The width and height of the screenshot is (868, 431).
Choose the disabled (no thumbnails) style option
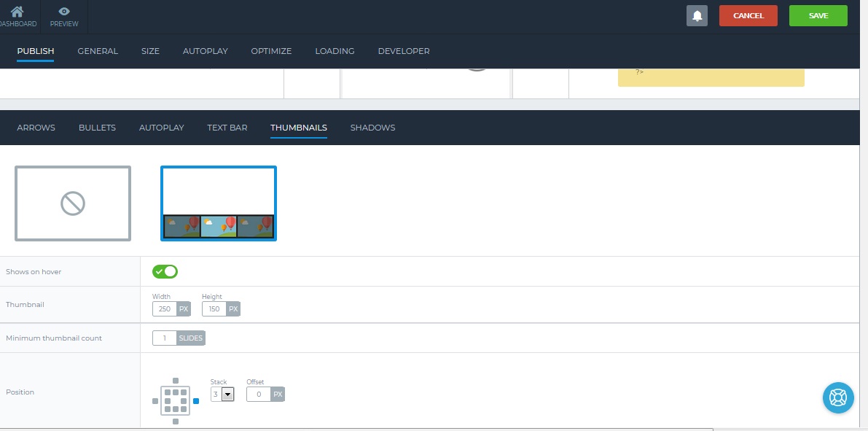coord(73,203)
